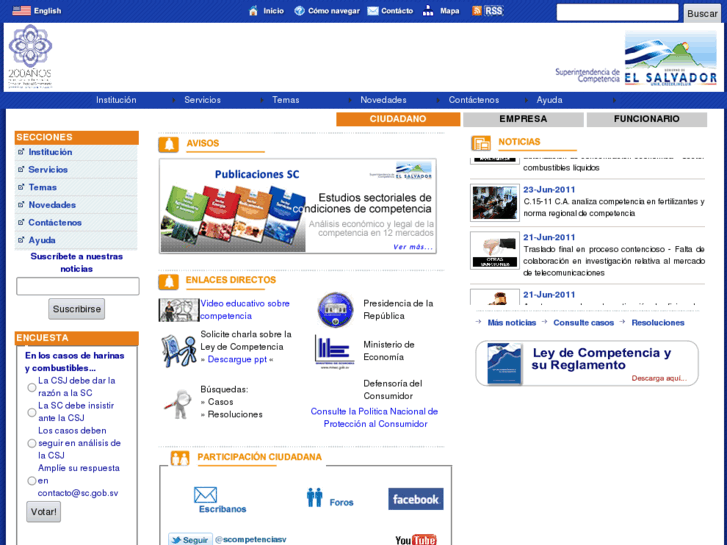
Task: Open Temas in the Secciones sidebar
Action: pos(43,187)
